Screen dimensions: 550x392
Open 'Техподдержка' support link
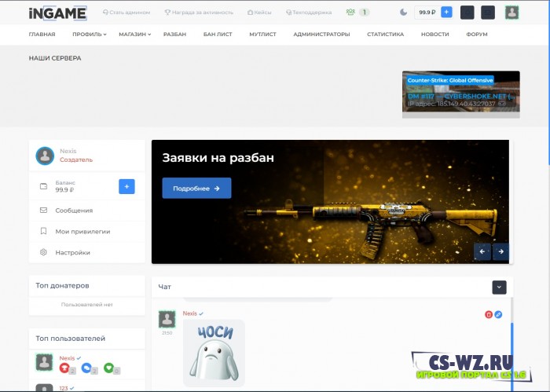309,13
